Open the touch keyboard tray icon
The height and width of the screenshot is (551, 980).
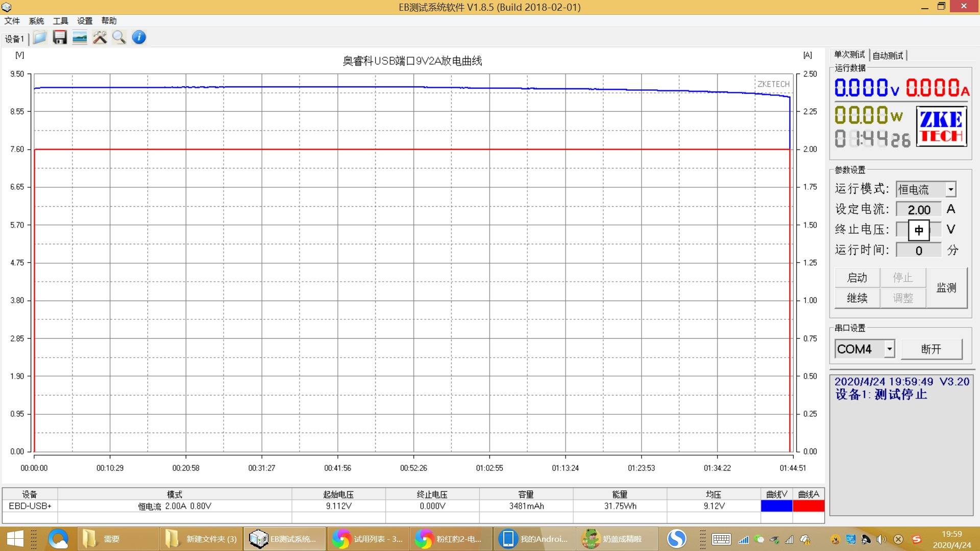coord(721,539)
